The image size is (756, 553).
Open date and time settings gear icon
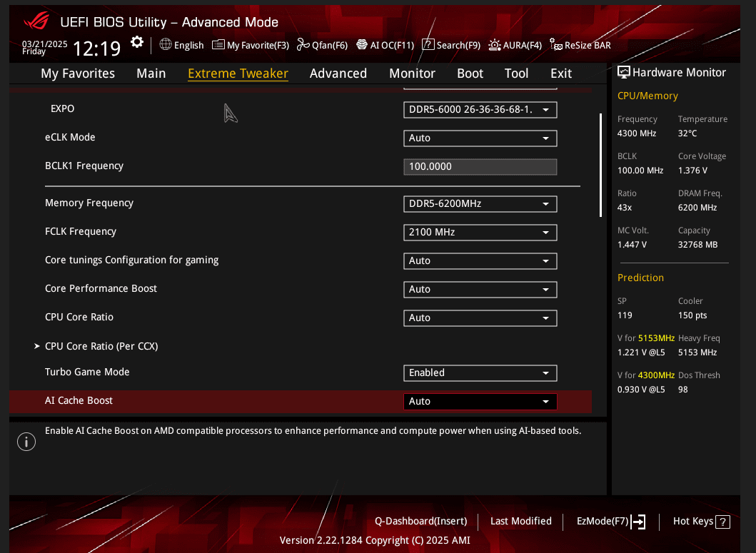137,42
